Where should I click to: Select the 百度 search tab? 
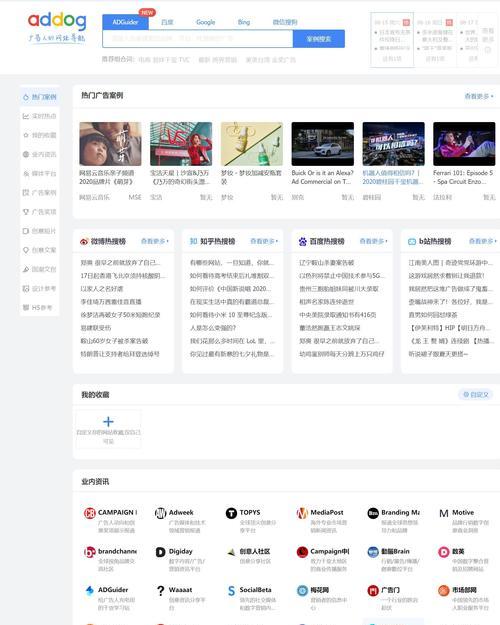pos(167,22)
